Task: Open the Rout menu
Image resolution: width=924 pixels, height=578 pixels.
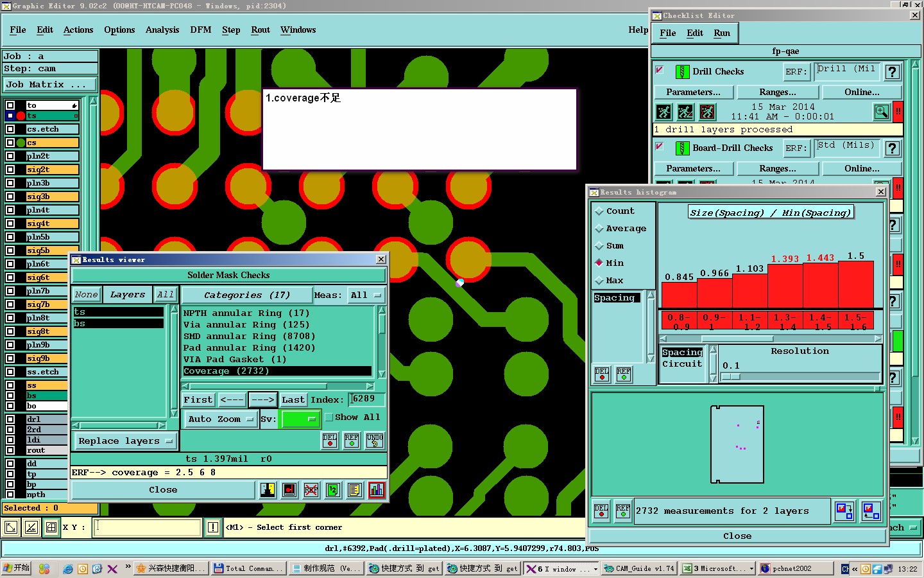Action: pyautogui.click(x=261, y=30)
